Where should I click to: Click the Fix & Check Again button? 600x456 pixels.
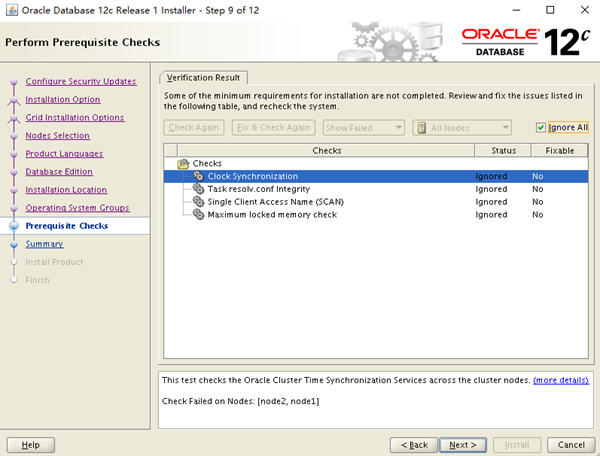pos(274,127)
